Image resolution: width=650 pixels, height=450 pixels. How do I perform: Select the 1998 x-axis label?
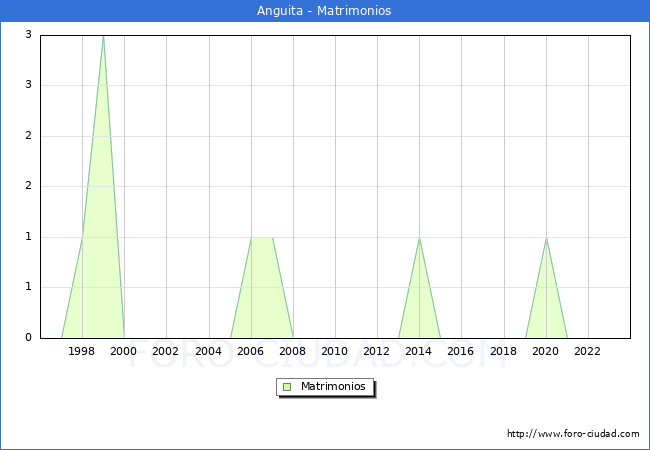tap(82, 351)
